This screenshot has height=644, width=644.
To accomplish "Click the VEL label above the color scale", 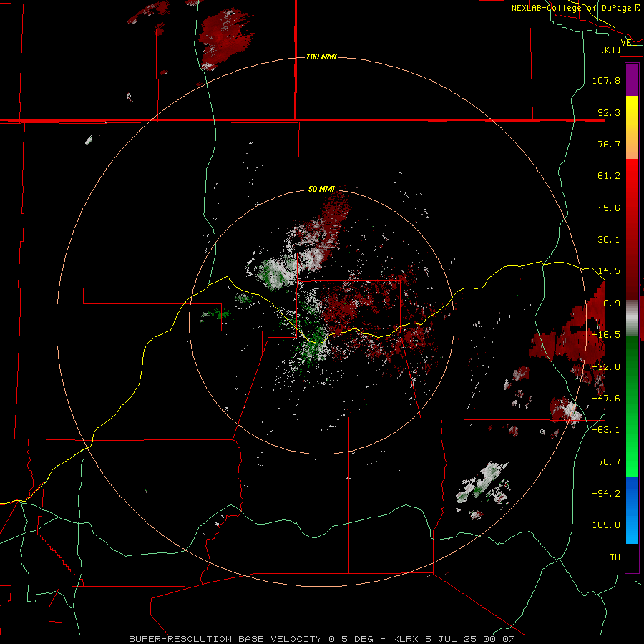I will [628, 42].
